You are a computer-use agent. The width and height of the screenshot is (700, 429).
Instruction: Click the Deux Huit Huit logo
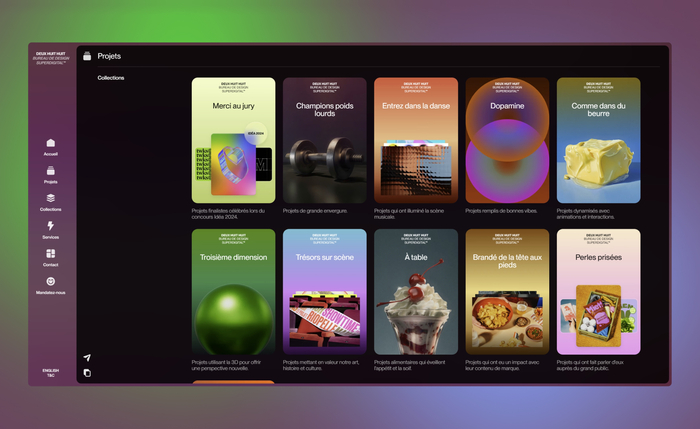click(x=50, y=58)
